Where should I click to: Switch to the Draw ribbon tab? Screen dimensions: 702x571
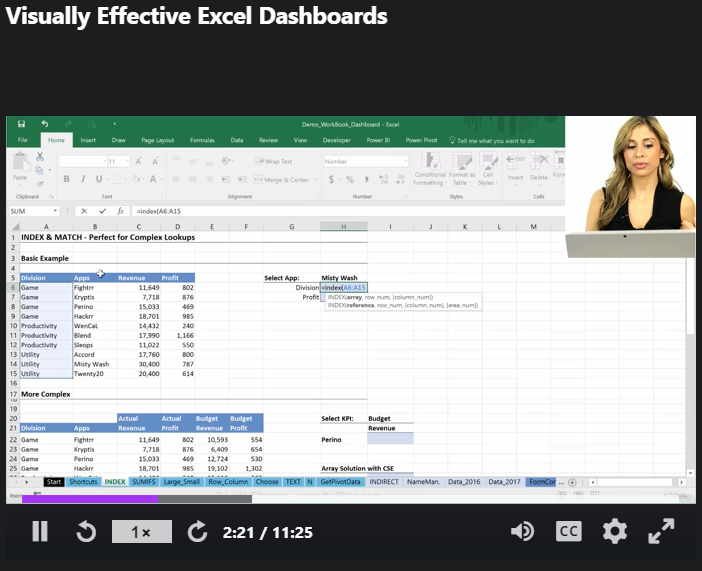pyautogui.click(x=119, y=140)
